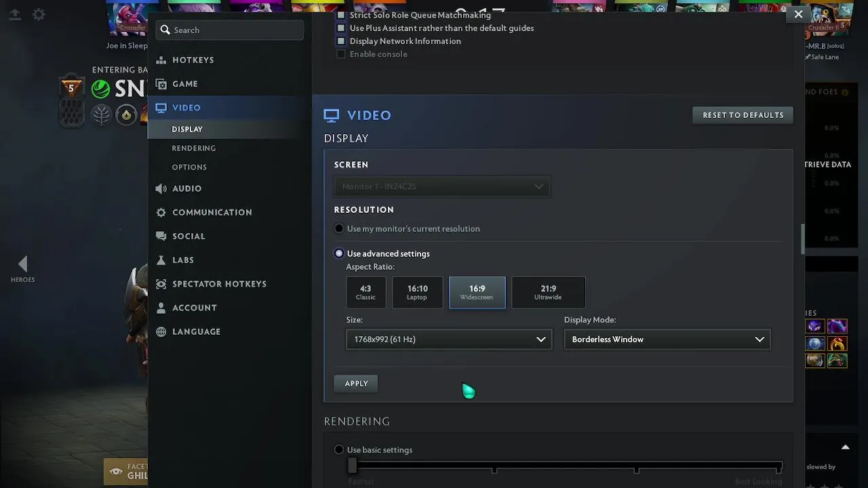Click the Social chat bubble icon

[161, 236]
